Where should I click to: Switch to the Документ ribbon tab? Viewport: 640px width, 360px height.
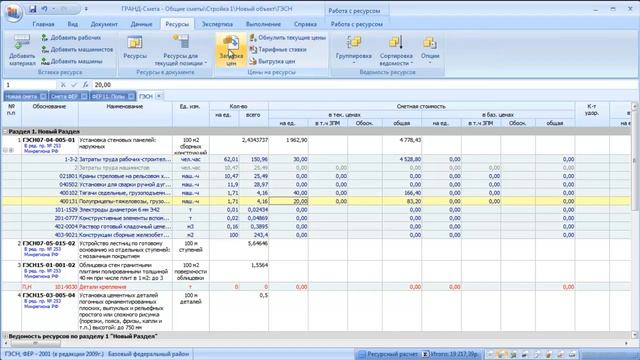coord(104,24)
